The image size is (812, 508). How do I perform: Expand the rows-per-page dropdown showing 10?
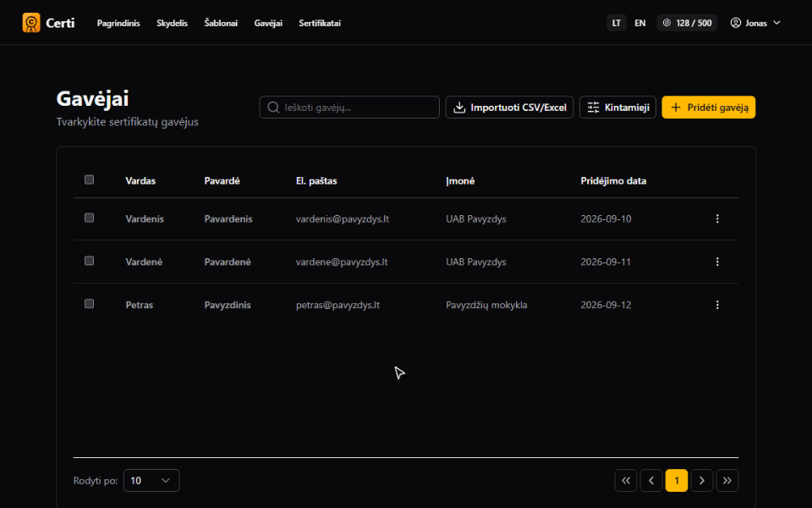(151, 481)
